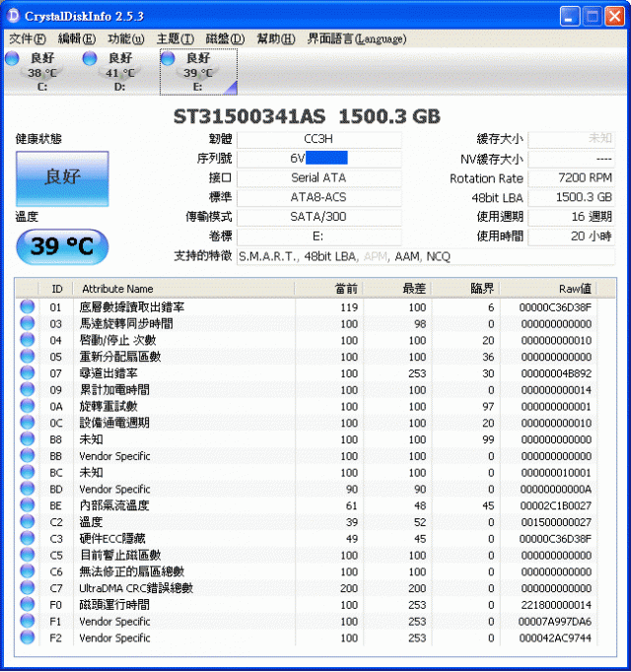Click the transfer mode field SATA/300
Viewport: 631px width, 672px height.
pyautogui.click(x=319, y=217)
